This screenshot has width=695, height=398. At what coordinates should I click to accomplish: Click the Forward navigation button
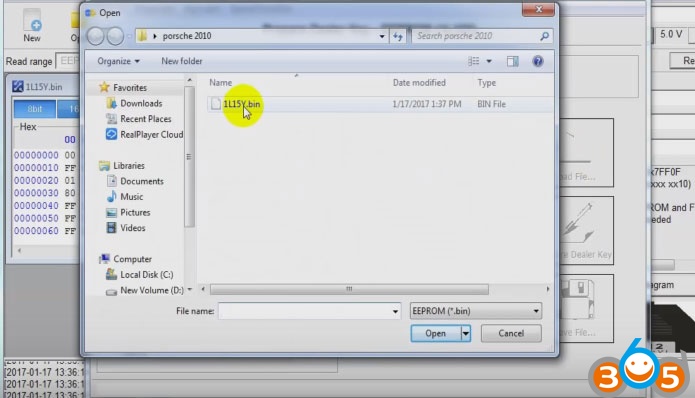click(115, 36)
